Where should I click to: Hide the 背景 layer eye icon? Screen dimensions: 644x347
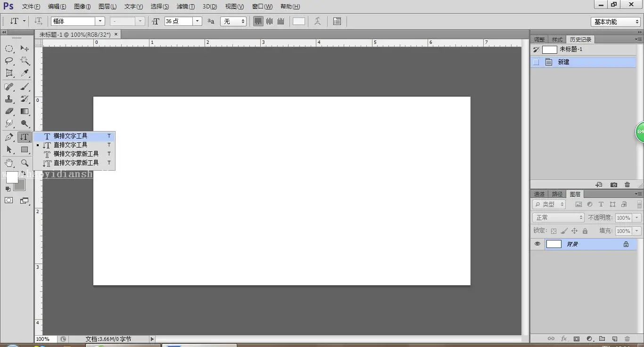[537, 244]
